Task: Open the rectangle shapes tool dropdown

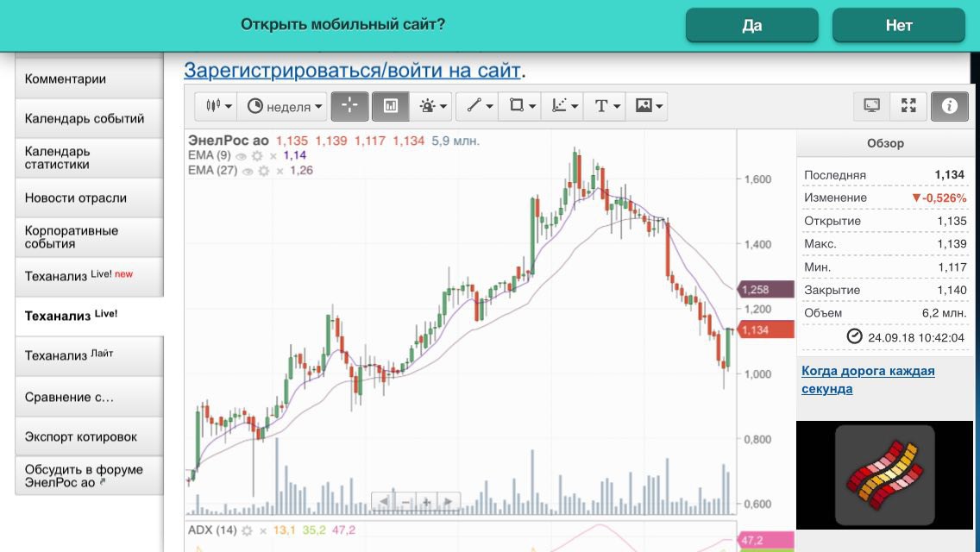Action: click(x=521, y=106)
